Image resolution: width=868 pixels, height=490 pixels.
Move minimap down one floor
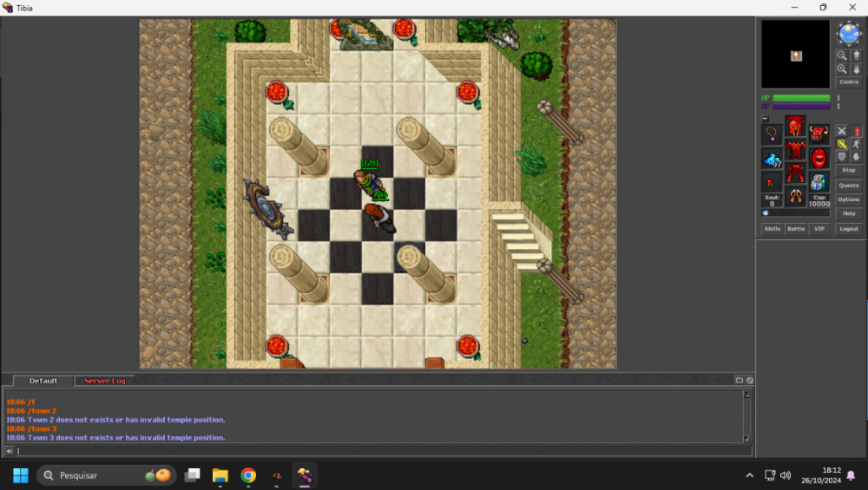[856, 69]
